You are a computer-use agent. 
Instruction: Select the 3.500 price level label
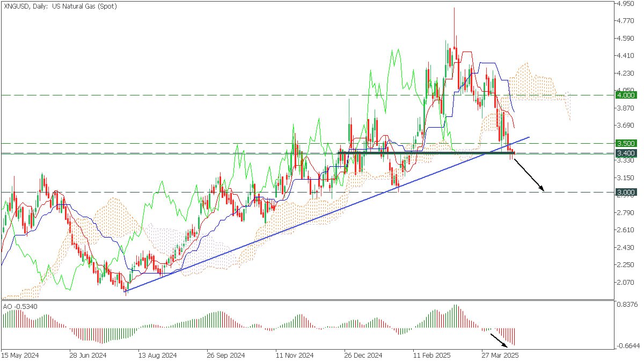(626, 143)
